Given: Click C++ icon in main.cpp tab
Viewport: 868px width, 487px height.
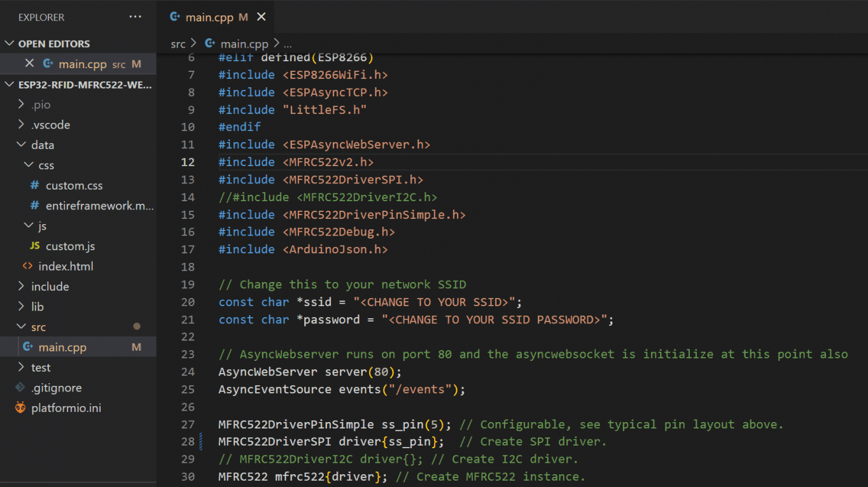Looking at the screenshot, I should point(174,17).
